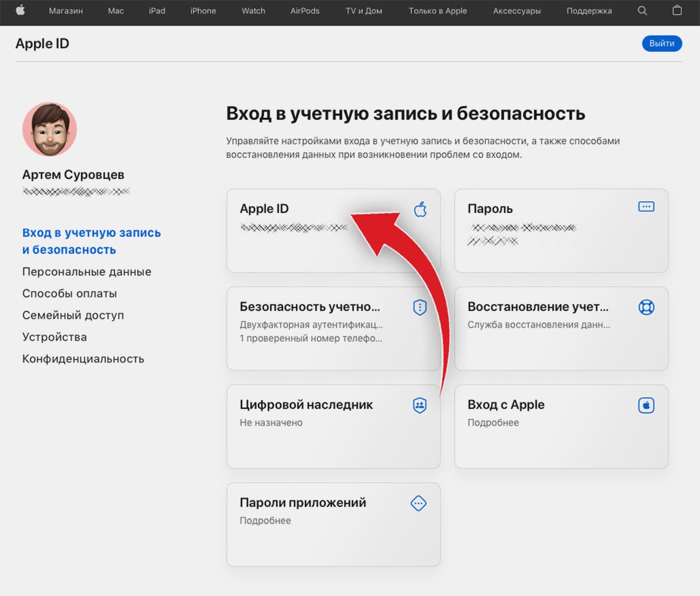This screenshot has height=596, width=700.
Task: Select Способы оплаты in the sidebar
Action: (69, 293)
